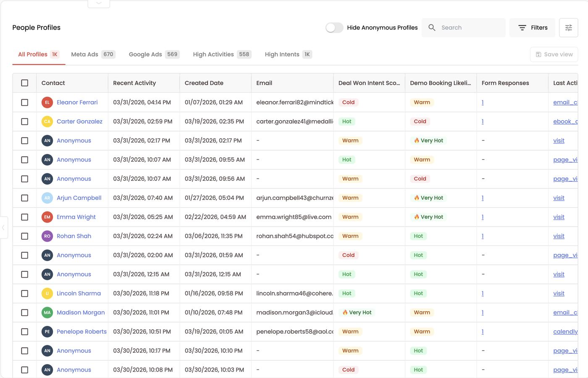This screenshot has height=378, width=588.
Task: Click Madison Morgan's Very Hot badge
Action: coord(357,312)
